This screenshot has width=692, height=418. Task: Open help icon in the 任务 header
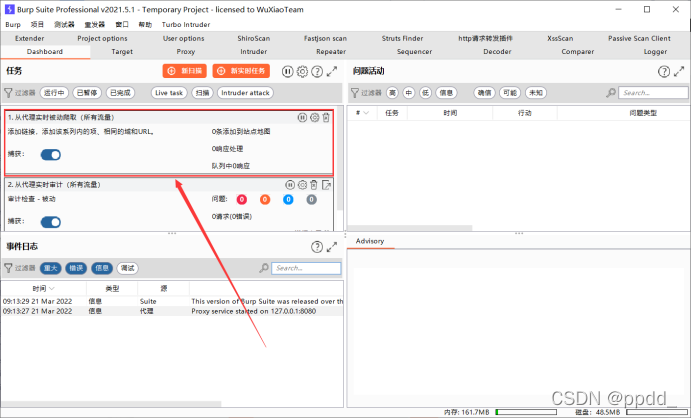[317, 71]
